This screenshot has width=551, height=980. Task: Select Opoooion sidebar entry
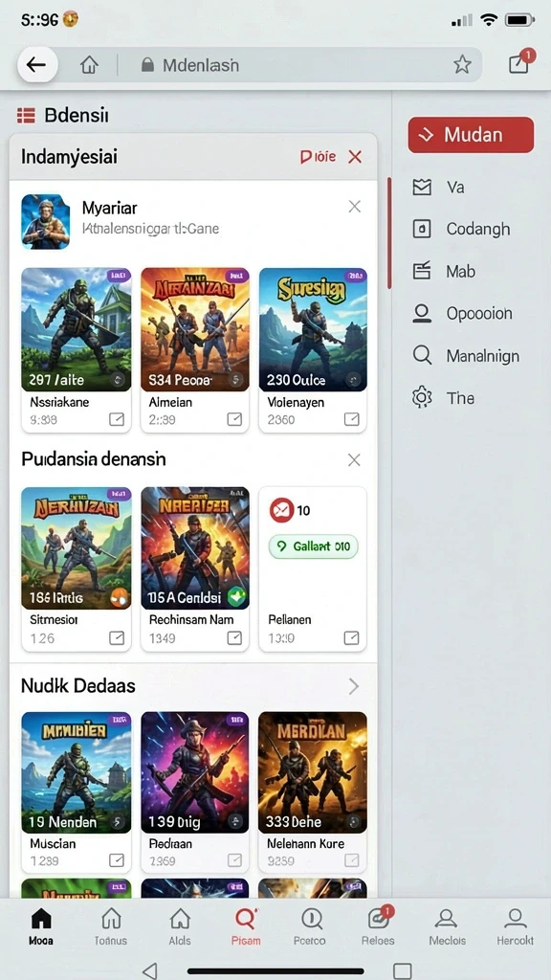point(463,313)
